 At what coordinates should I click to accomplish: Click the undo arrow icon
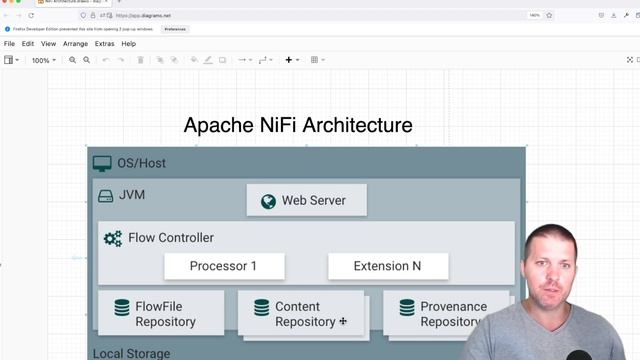click(106, 60)
